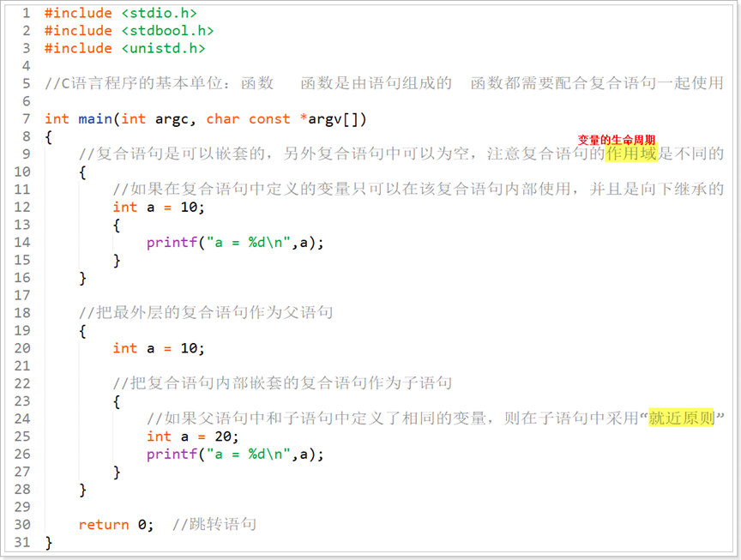Click the comment //跳转语句
This screenshot has height=560, width=741.
(x=214, y=524)
